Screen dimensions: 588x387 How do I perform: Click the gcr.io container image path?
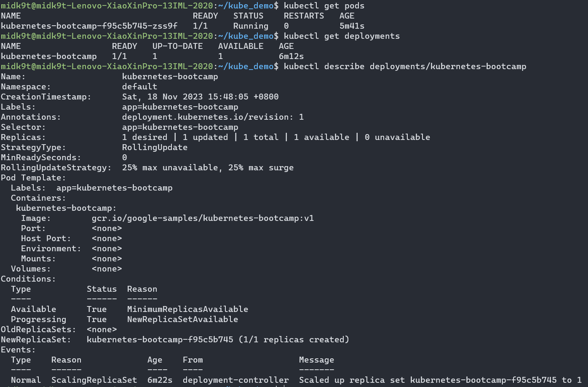pos(203,218)
